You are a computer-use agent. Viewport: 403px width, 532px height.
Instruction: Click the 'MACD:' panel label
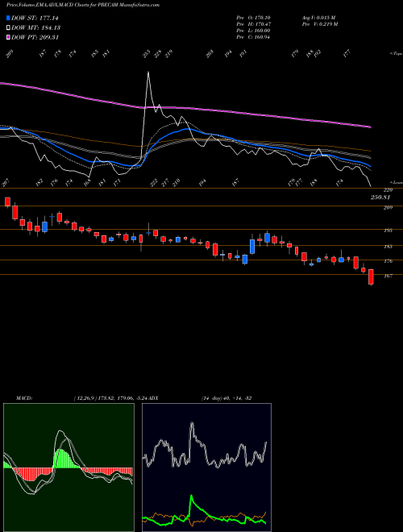tap(24, 398)
